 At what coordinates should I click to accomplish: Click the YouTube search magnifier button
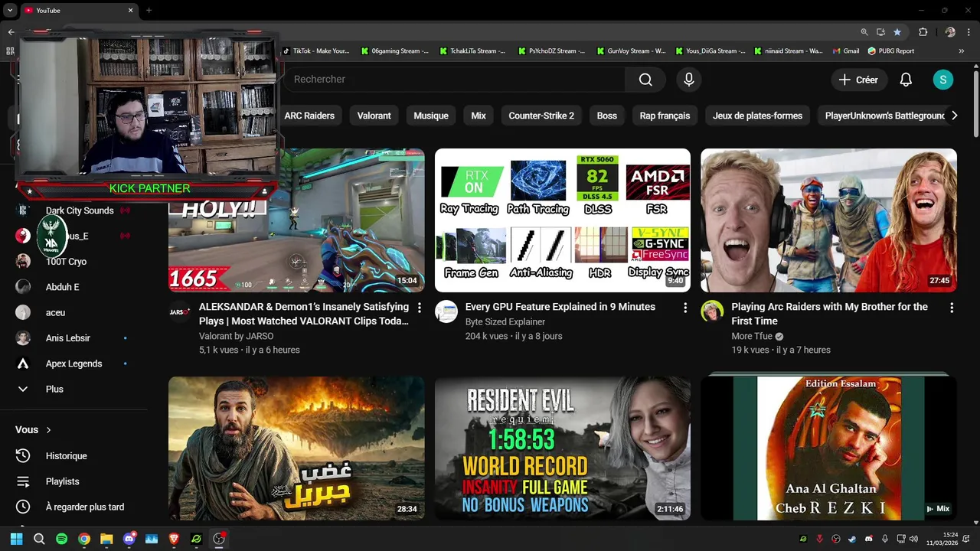(x=645, y=80)
